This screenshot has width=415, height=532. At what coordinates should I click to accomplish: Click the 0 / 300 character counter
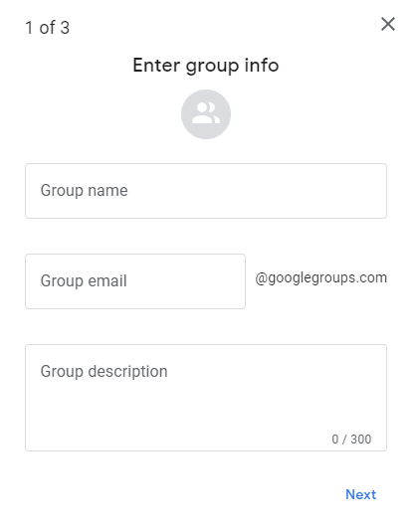351,440
